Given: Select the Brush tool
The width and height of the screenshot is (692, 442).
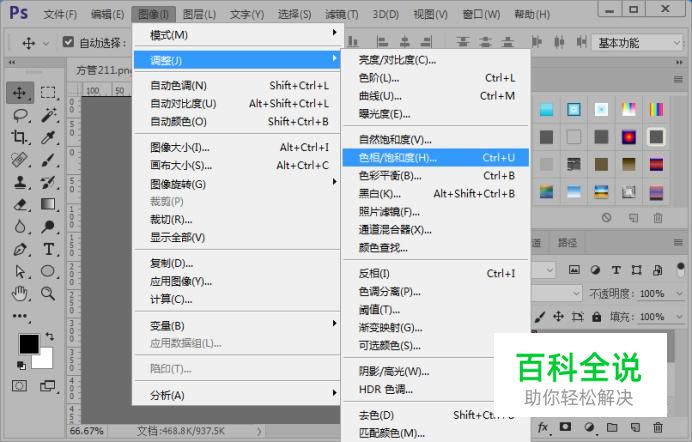Looking at the screenshot, I should pyautogui.click(x=48, y=160).
